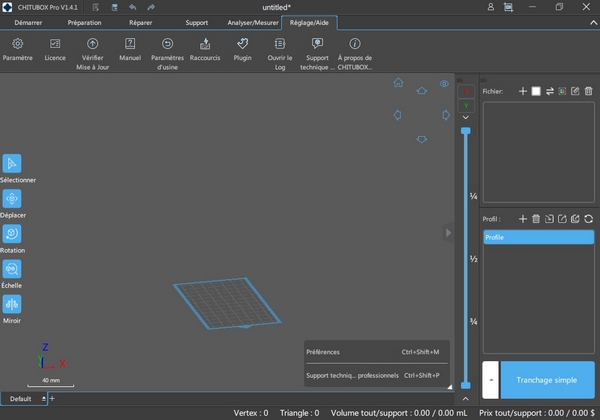
Task: Add a new plate with plus button
Action: [x=52, y=399]
